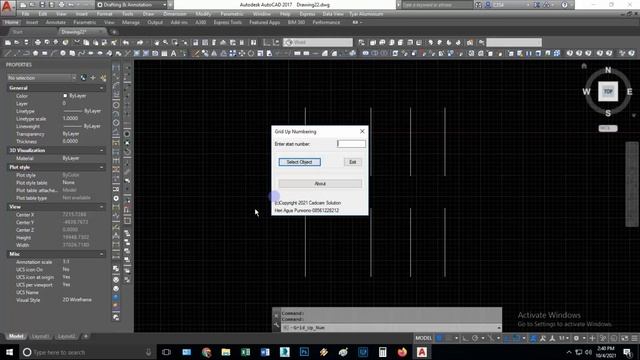Image resolution: width=640 pixels, height=360 pixels.
Task: Open Photoshop from the Windows taskbar
Action: 304,352
